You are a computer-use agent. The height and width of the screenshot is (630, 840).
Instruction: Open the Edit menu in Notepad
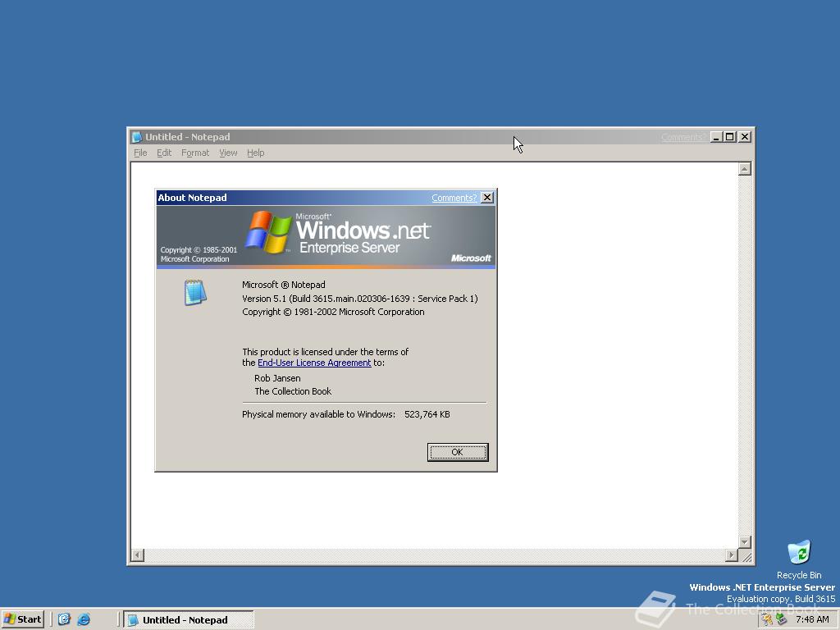tap(164, 153)
